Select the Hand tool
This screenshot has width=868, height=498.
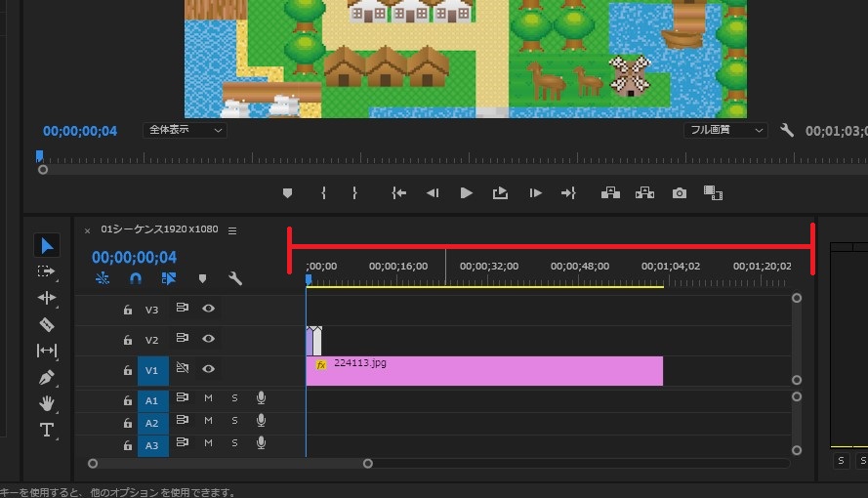click(x=46, y=403)
